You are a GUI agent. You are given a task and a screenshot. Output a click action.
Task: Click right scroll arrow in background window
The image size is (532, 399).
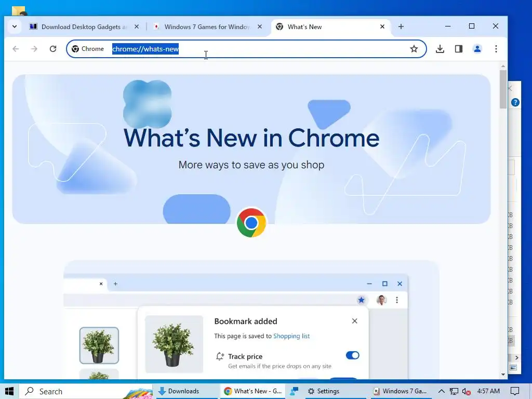(x=517, y=357)
